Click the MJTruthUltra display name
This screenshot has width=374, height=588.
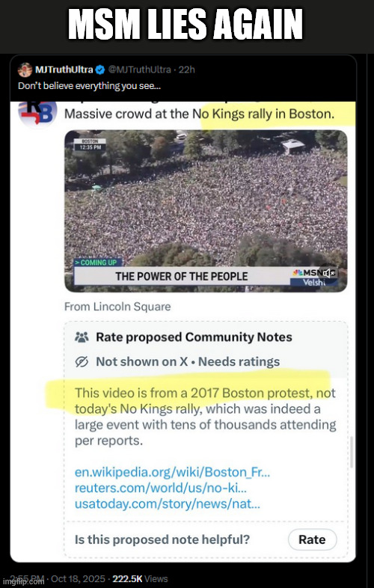click(x=64, y=70)
